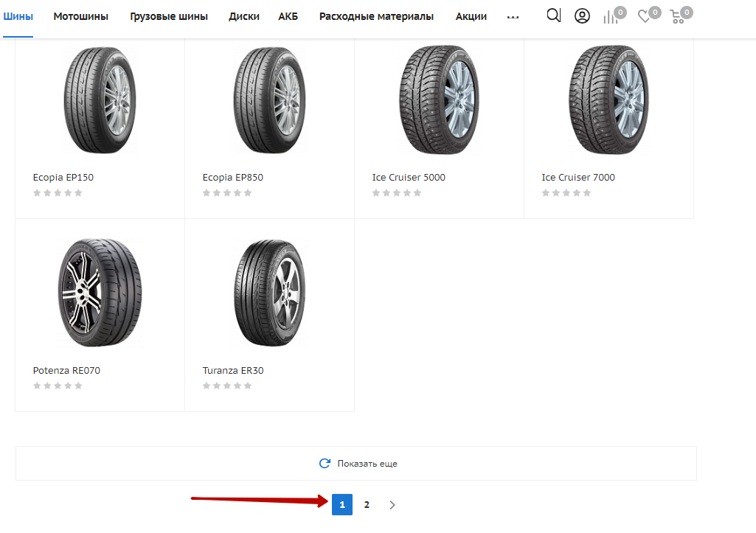This screenshot has width=756, height=533.
Task: Rate Ice Cruiser 5000 three stars
Action: click(397, 192)
